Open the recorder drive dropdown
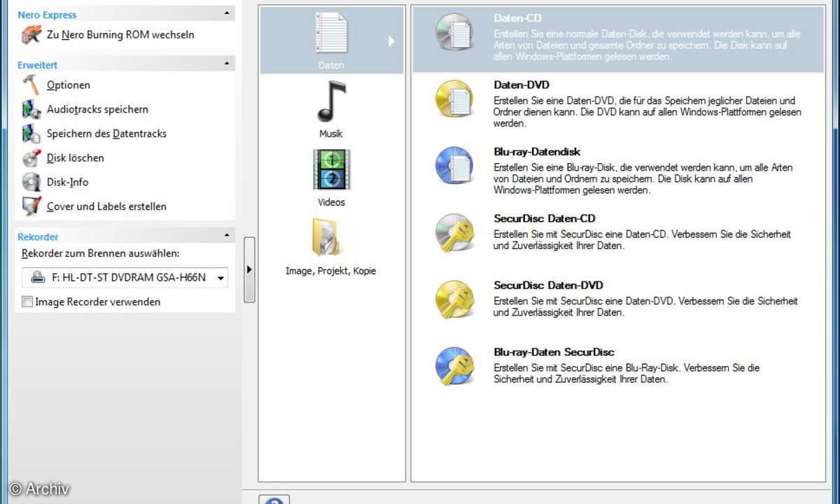Viewport: 840px width, 504px height. pyautogui.click(x=220, y=278)
